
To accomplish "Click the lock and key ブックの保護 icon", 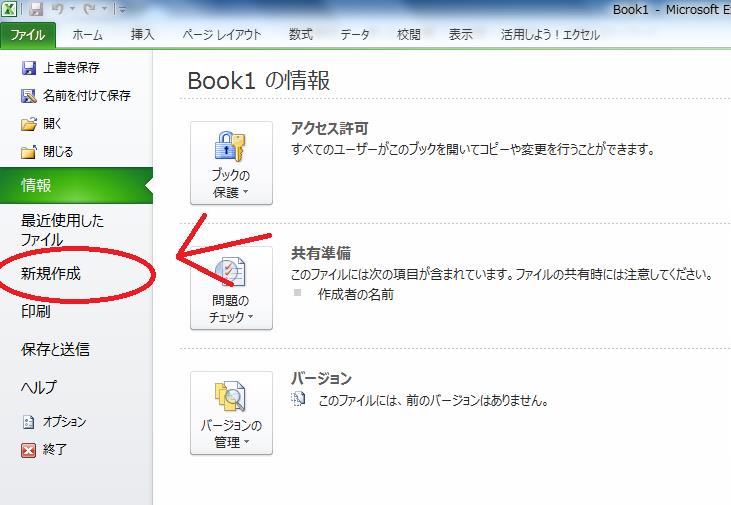I will [x=230, y=147].
